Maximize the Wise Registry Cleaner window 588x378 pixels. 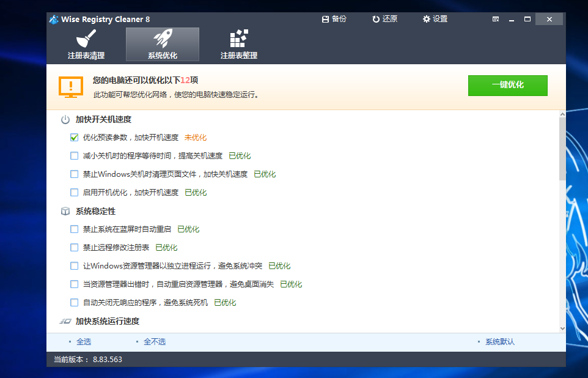click(x=527, y=19)
